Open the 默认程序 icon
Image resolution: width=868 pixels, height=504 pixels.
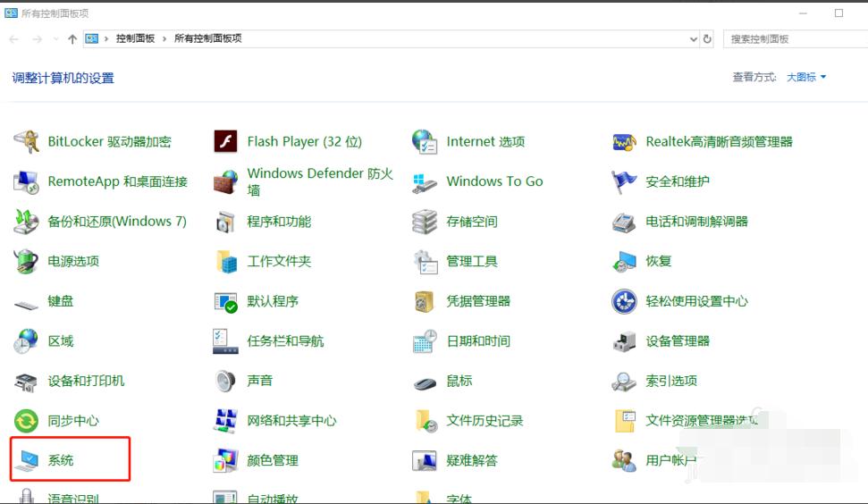click(x=225, y=302)
